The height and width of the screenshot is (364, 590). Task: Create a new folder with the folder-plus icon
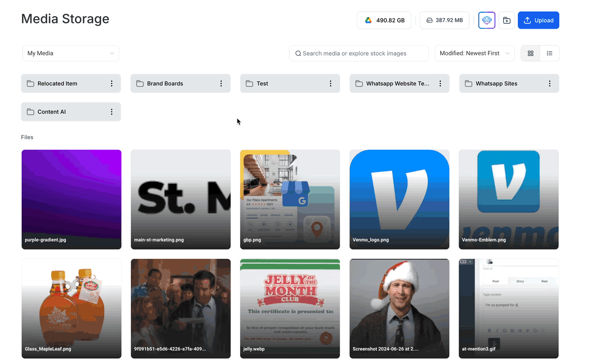pos(507,20)
